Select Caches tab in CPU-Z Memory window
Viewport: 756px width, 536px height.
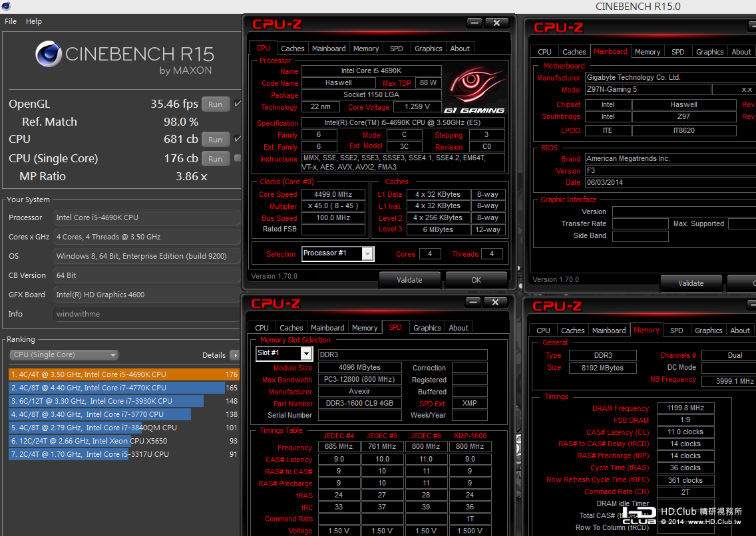573,331
